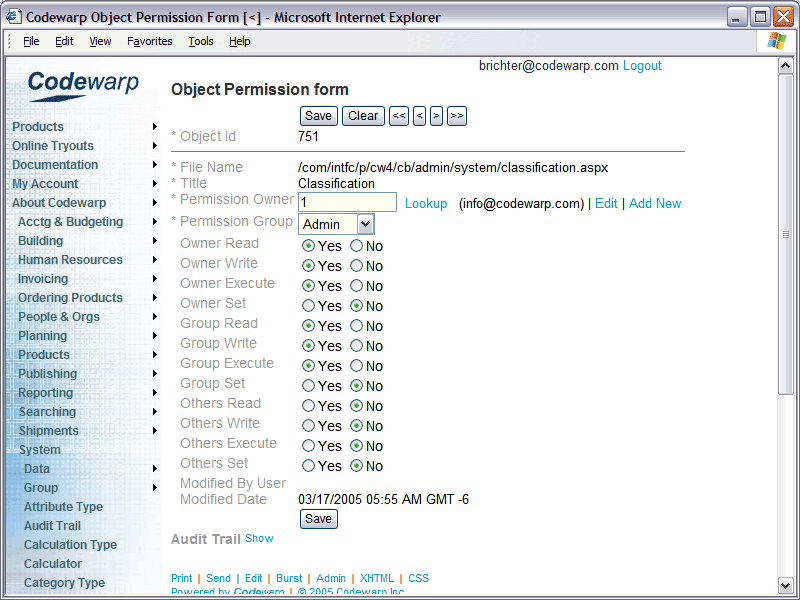Set Group Read to No
This screenshot has height=600, width=800.
click(356, 326)
